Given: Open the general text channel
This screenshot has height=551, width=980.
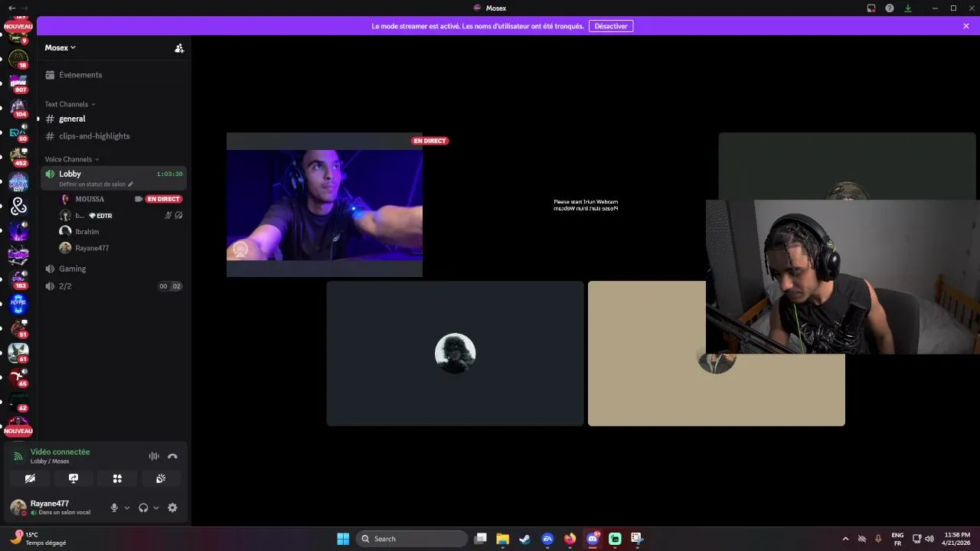Looking at the screenshot, I should tap(113, 119).
